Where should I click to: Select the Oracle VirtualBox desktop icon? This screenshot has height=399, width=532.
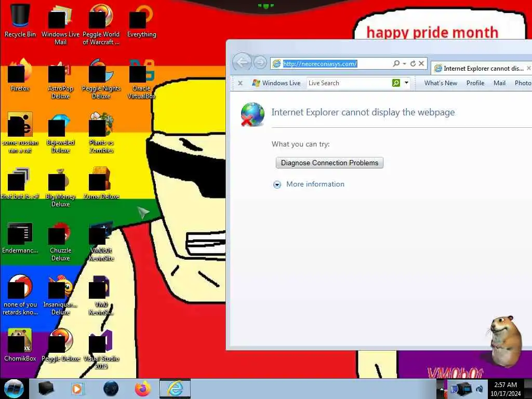141,79
